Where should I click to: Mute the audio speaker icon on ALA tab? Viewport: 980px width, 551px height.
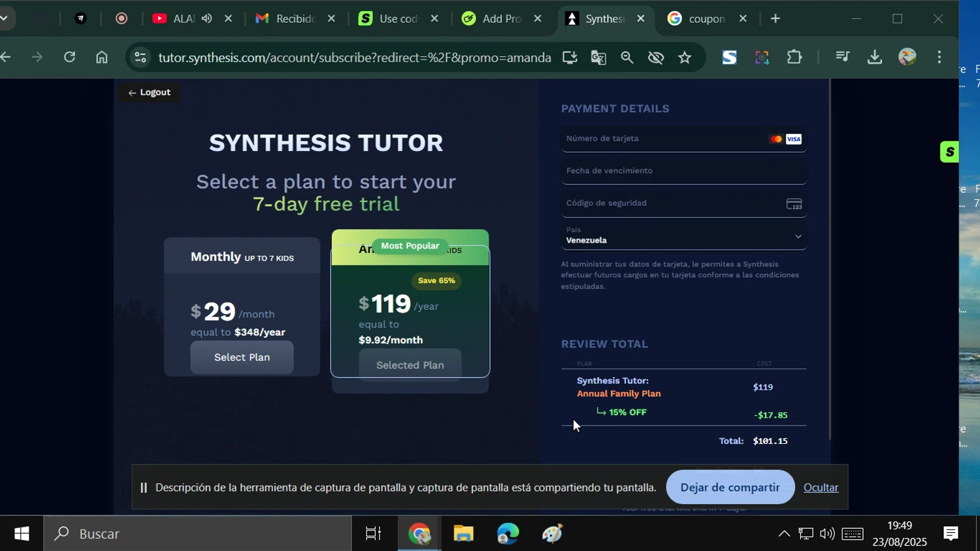point(207,18)
